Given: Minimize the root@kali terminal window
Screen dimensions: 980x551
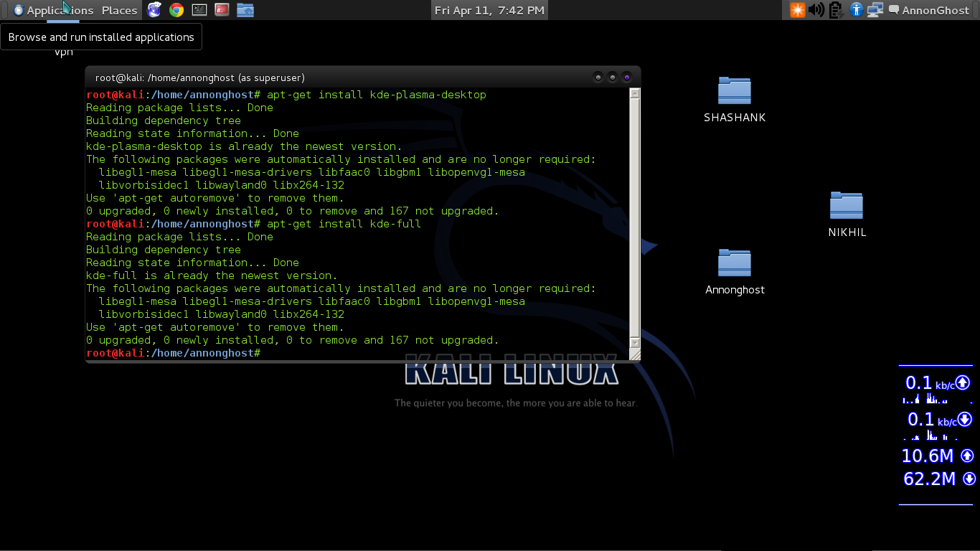Looking at the screenshot, I should [598, 77].
